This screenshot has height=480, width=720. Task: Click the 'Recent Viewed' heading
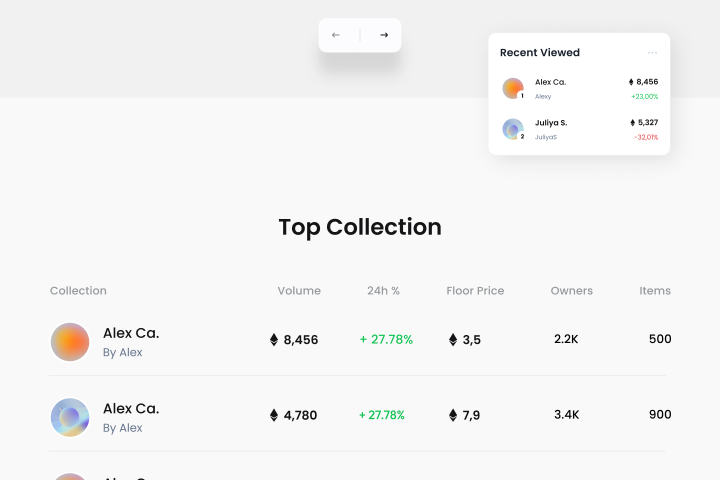tap(540, 53)
